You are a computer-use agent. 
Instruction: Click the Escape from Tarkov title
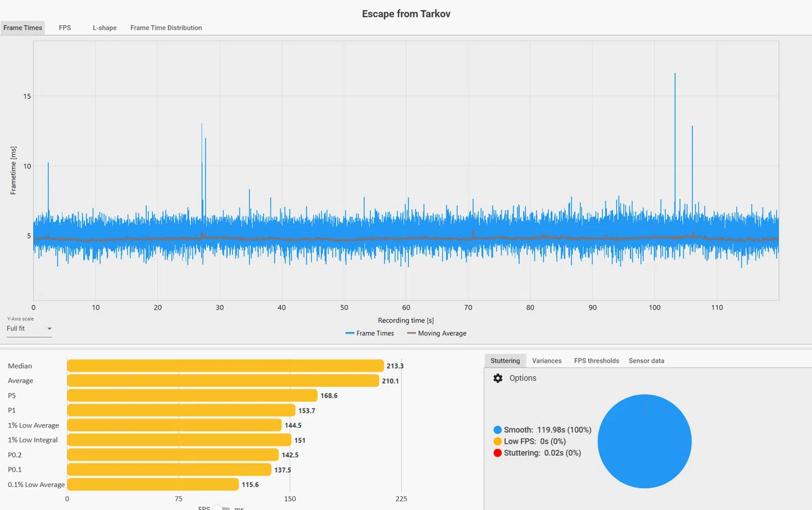(406, 14)
